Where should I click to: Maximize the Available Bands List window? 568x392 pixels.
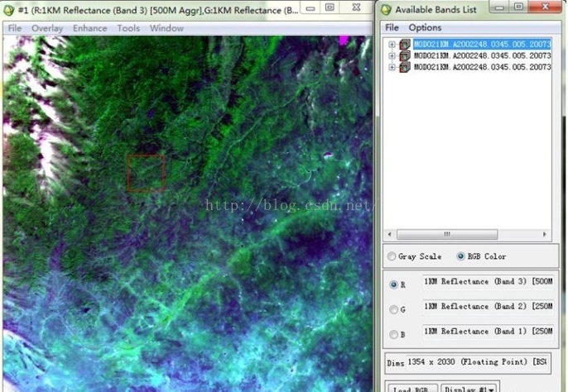pyautogui.click(x=518, y=7)
